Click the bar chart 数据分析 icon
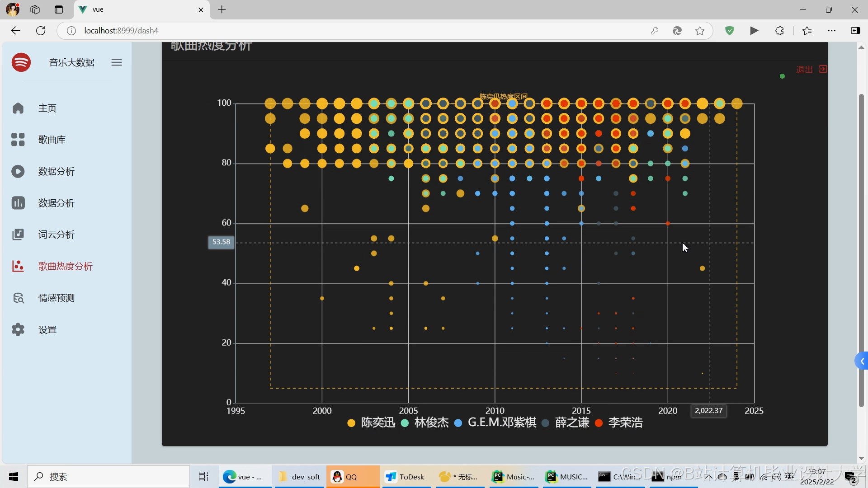The image size is (868, 488). [x=18, y=203]
